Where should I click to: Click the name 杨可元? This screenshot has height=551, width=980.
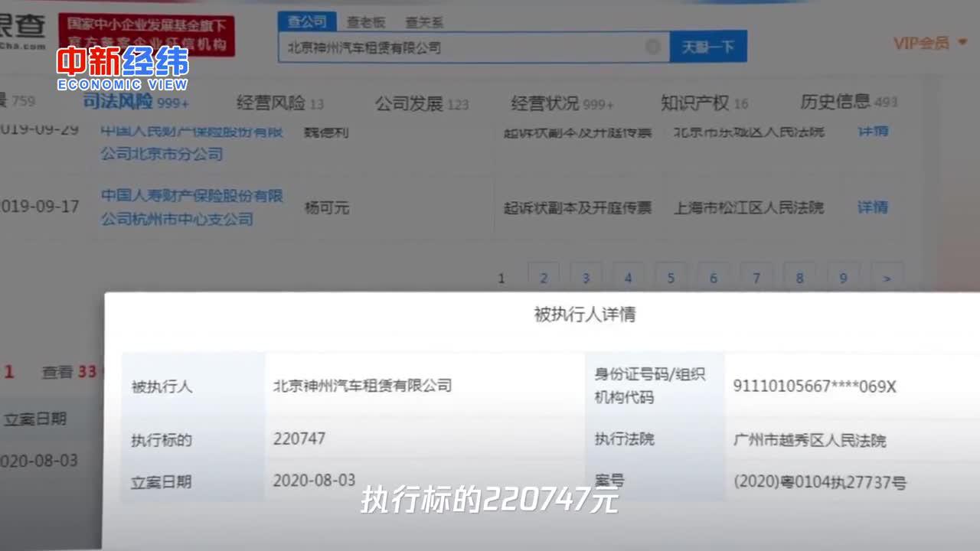click(326, 207)
